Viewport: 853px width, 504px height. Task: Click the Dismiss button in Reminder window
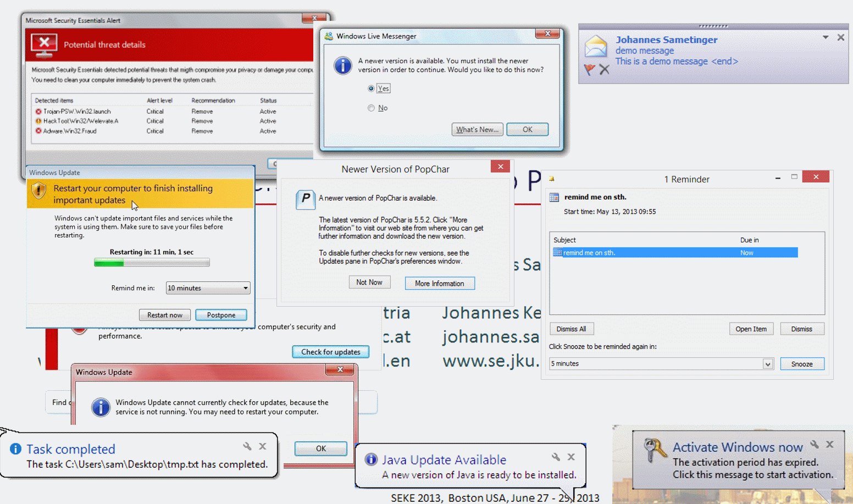(x=802, y=329)
